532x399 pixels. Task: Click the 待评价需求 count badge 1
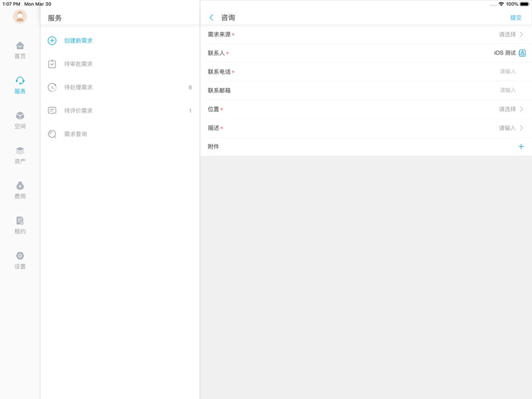click(190, 111)
